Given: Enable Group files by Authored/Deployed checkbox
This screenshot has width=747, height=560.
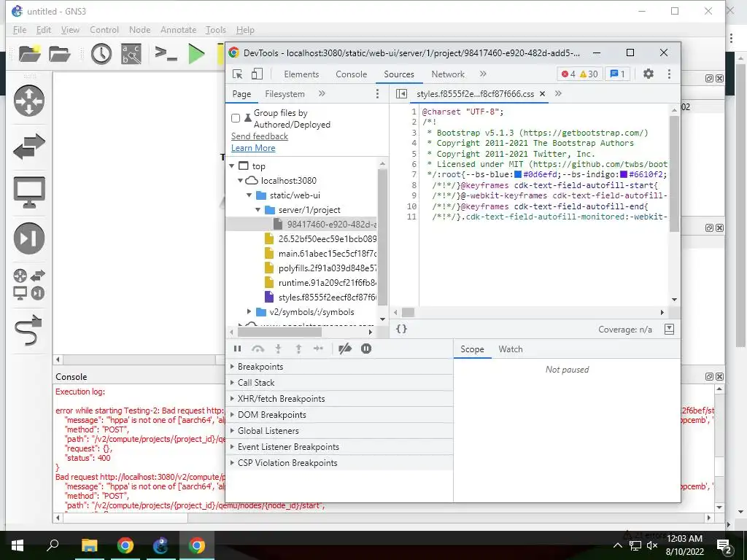Looking at the screenshot, I should 236,118.
